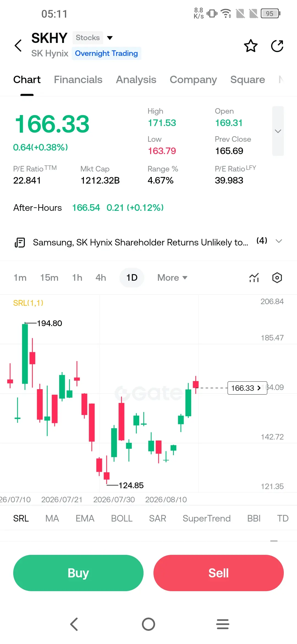Select the 1D timeframe
Image resolution: width=297 pixels, height=644 pixels.
pyautogui.click(x=132, y=277)
